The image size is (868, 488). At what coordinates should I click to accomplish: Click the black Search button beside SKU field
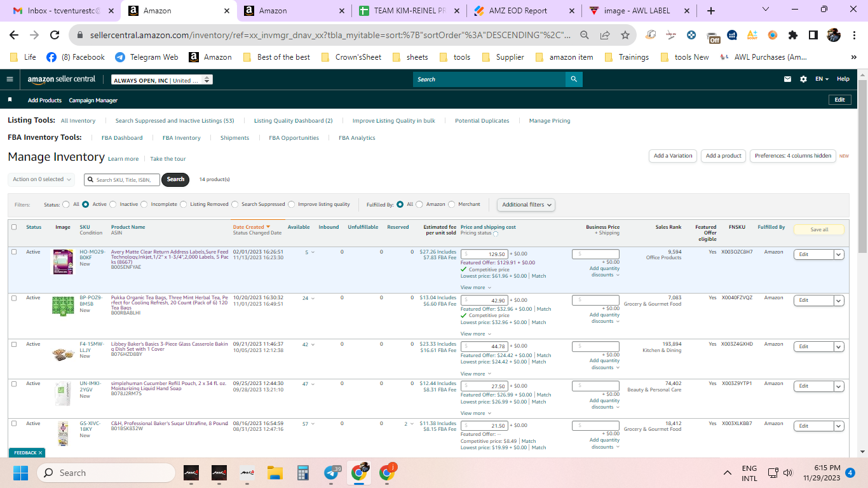[175, 179]
